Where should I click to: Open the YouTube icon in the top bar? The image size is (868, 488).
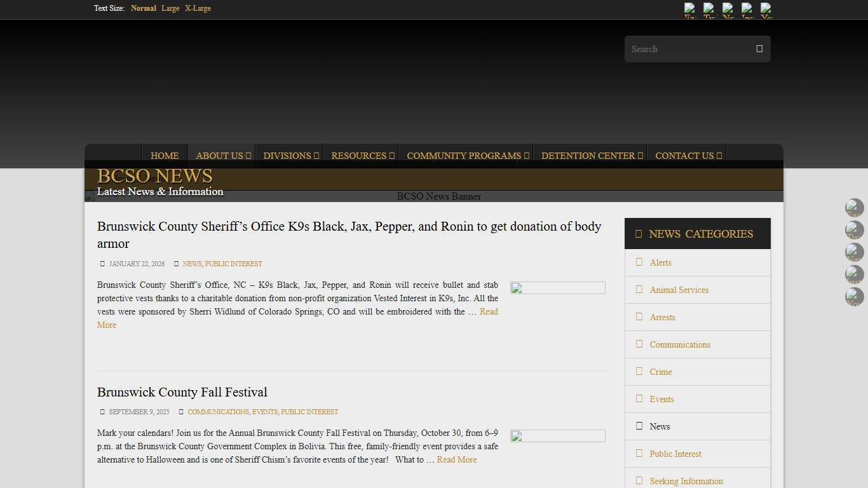pyautogui.click(x=766, y=10)
